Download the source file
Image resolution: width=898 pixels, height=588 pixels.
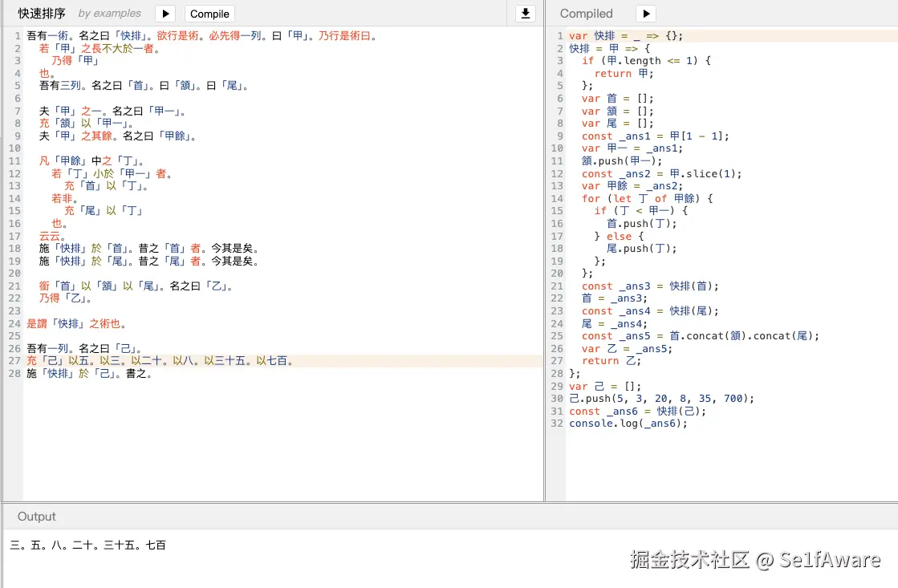(525, 13)
